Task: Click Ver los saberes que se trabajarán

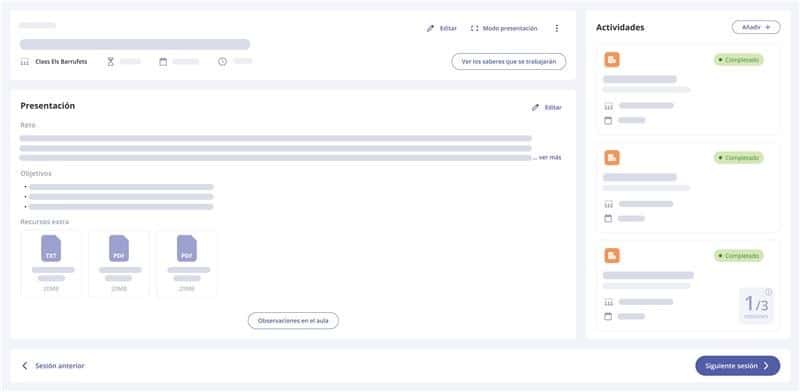Action: (509, 62)
